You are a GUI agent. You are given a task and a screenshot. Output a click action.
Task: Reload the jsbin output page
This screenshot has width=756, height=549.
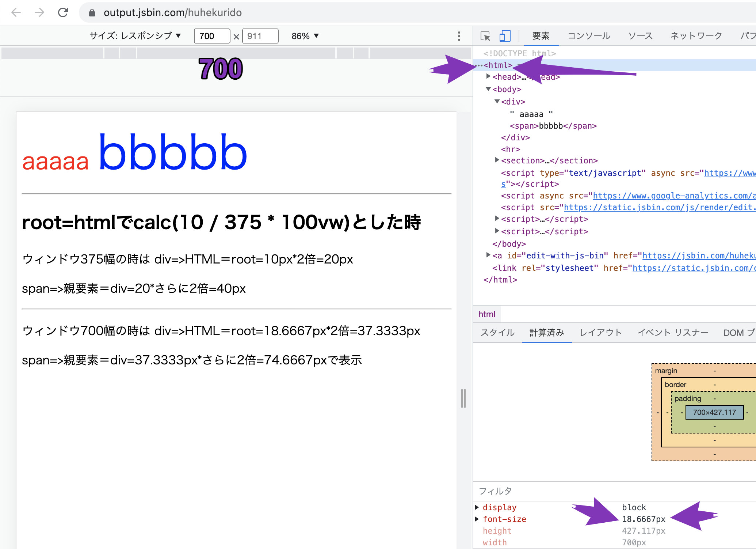(x=63, y=12)
